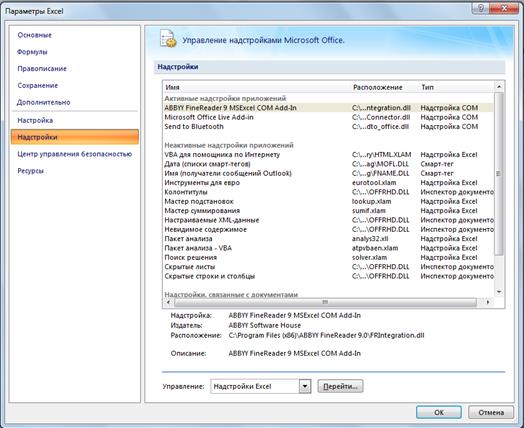This screenshot has width=524, height=428.
Task: Select the Надстройки category
Action: pos(75,137)
